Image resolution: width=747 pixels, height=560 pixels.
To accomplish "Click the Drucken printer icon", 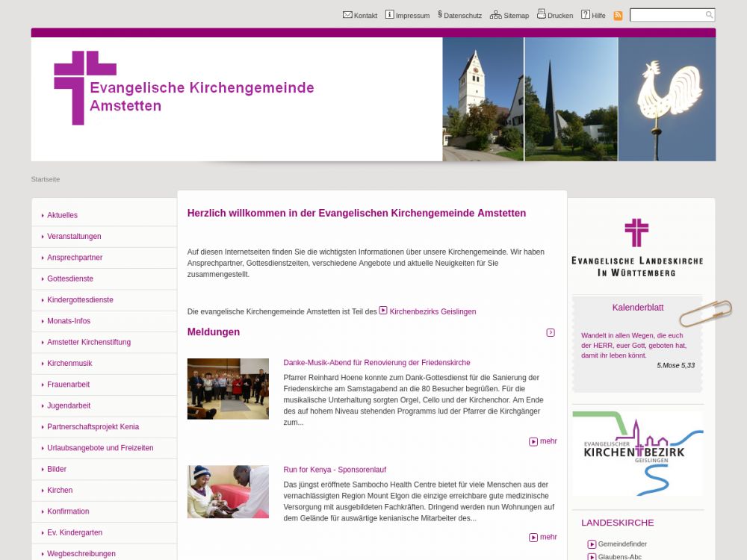I will coord(542,15).
